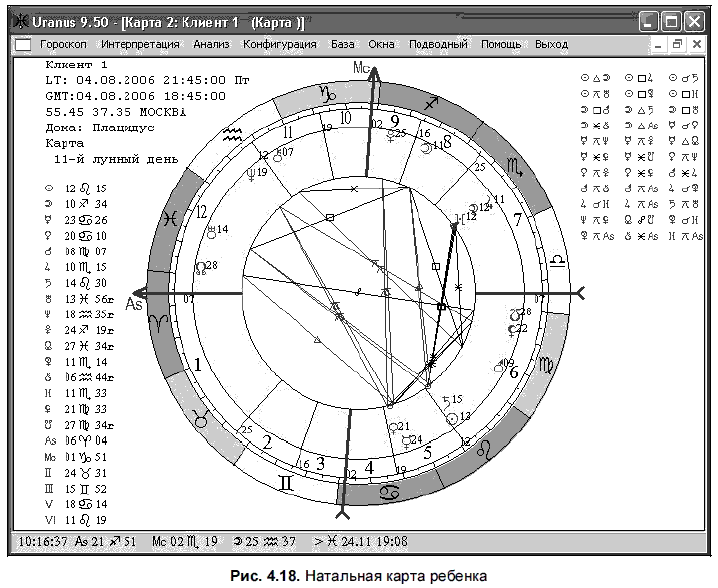Image resolution: width=718 pixels, height=588 pixels.
Task: Open the Конфигурация menu
Action: pos(280,44)
